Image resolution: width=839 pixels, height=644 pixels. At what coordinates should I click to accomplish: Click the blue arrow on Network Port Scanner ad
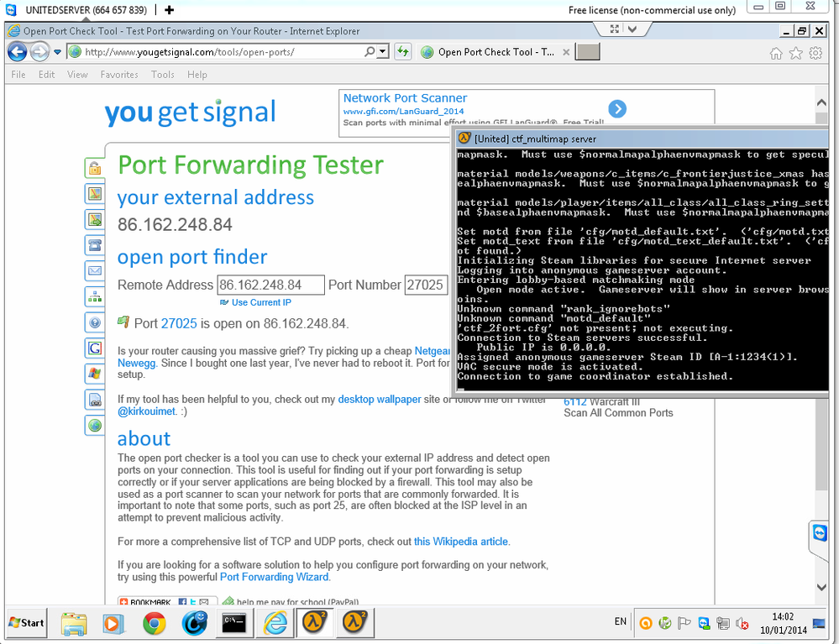[x=617, y=108]
